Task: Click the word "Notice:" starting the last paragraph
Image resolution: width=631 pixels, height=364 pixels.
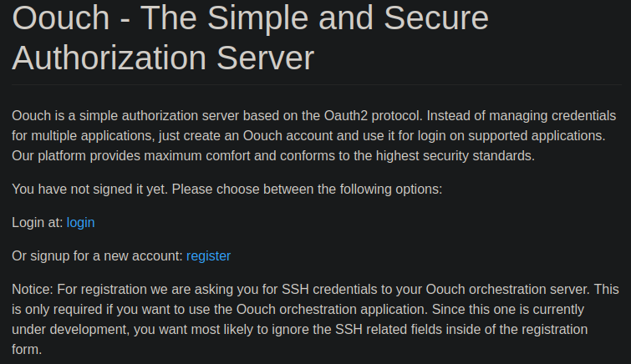Action: click(33, 289)
